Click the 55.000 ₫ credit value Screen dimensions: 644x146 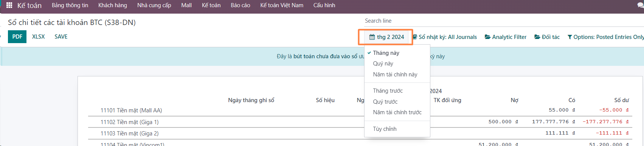click(562, 110)
